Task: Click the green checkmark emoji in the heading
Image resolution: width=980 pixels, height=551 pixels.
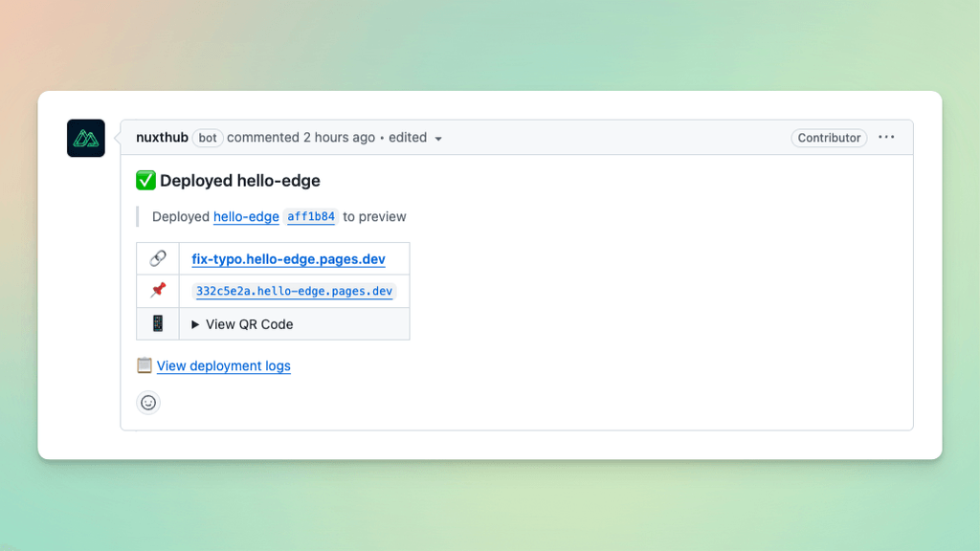Action: point(146,180)
